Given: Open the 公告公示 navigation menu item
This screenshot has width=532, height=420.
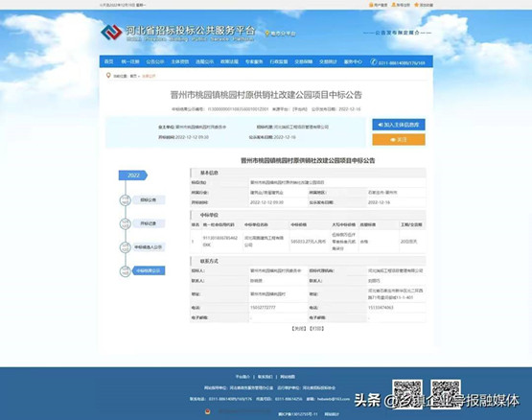Looking at the screenshot, I should 155,61.
